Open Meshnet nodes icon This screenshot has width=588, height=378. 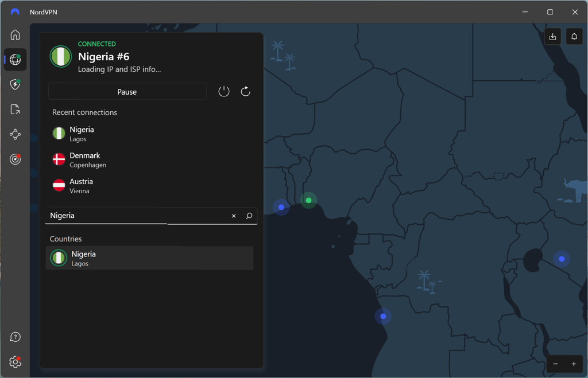[15, 134]
